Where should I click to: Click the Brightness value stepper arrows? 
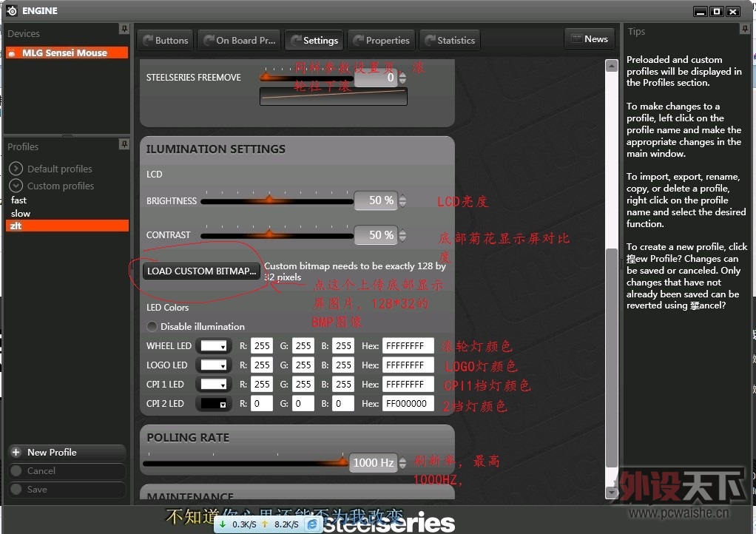point(402,200)
